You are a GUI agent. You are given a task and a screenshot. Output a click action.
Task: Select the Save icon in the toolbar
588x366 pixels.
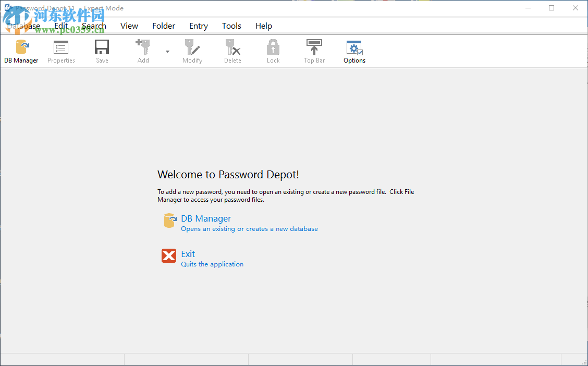[102, 51]
